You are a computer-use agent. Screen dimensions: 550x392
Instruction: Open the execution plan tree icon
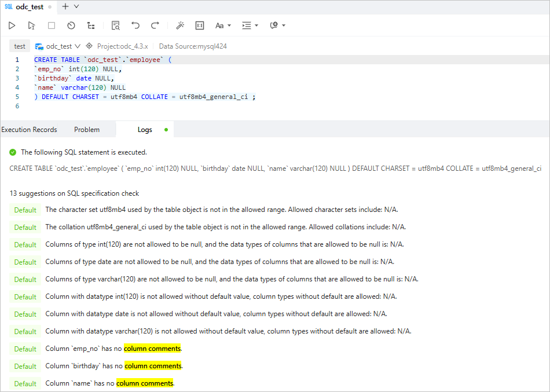[x=91, y=25]
